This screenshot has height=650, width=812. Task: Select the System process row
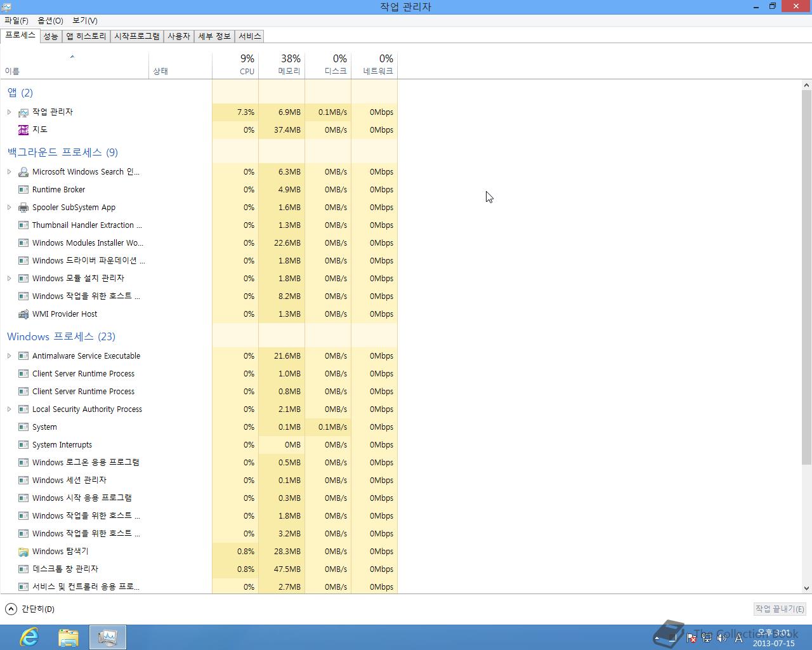click(199, 427)
